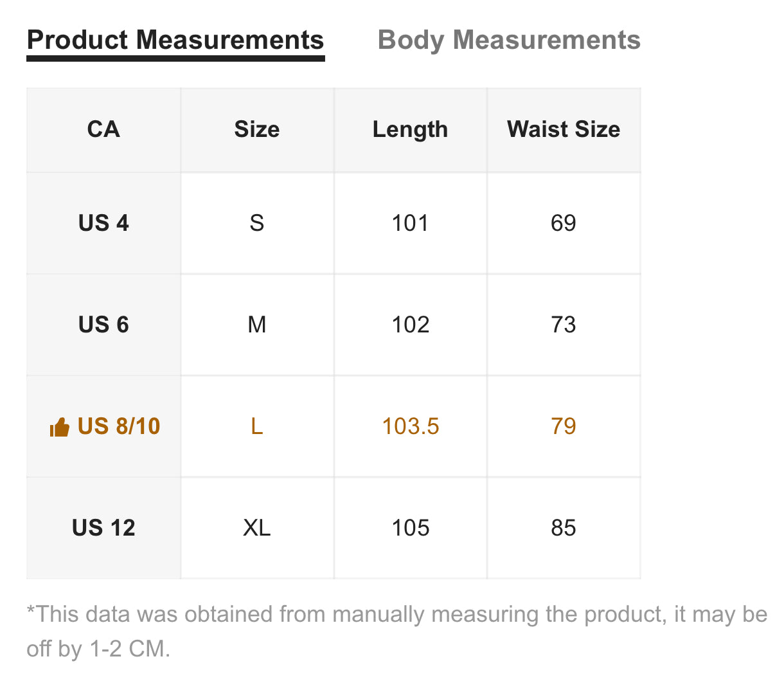
Task: Click the XL size cell
Action: (257, 528)
